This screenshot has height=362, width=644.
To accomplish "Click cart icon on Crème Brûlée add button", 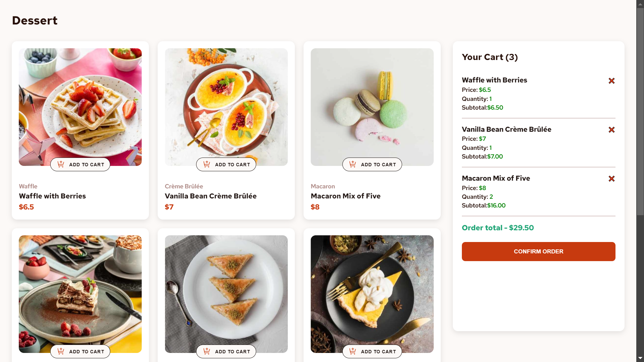I will click(x=207, y=164).
